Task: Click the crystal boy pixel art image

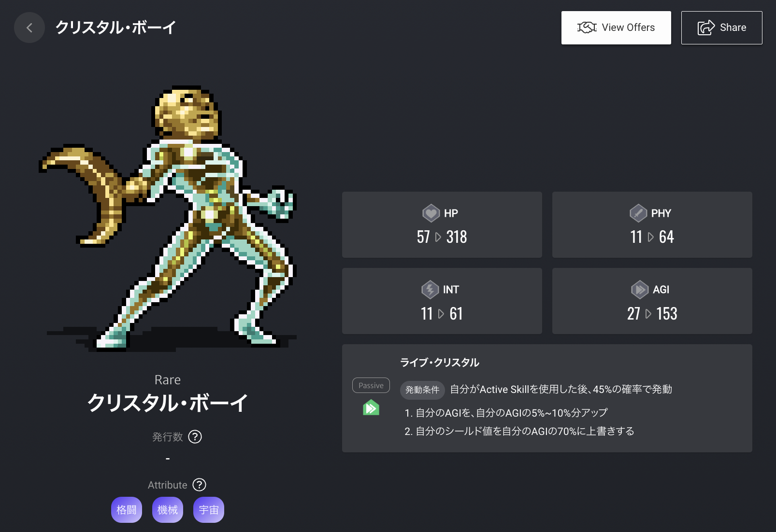Action: coord(168,217)
